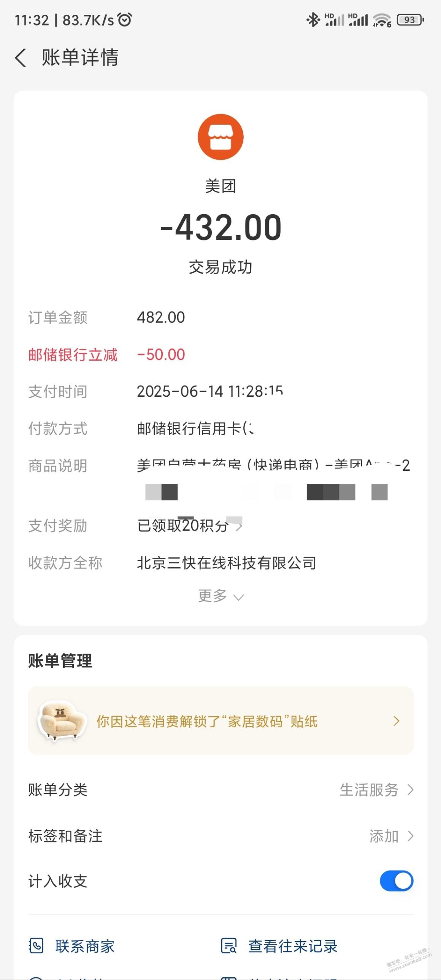The image size is (441, 980).
Task: Open the 账单分类 生活服务 chevron
Action: coord(410,790)
